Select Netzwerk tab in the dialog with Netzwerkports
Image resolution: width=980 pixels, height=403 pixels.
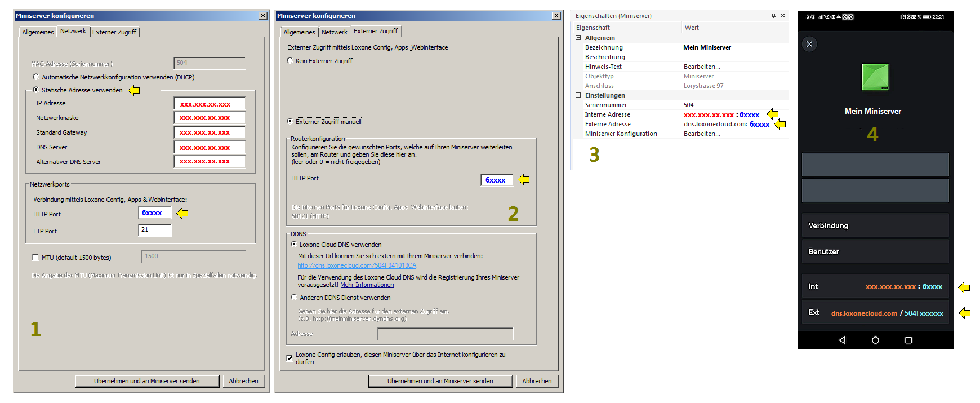73,31
